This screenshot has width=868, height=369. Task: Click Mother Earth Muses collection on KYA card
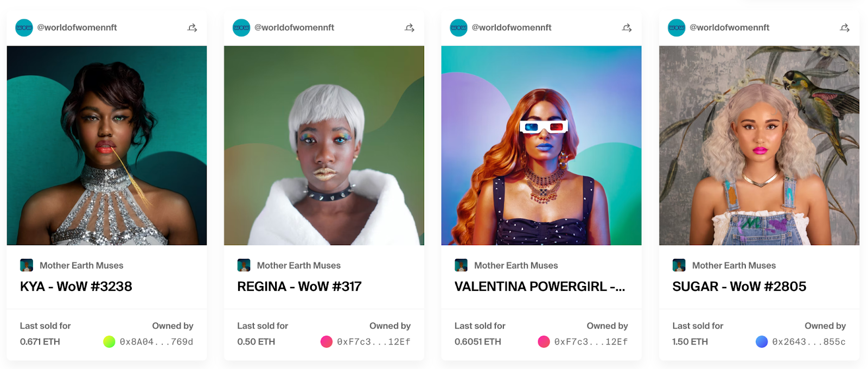[x=81, y=265]
